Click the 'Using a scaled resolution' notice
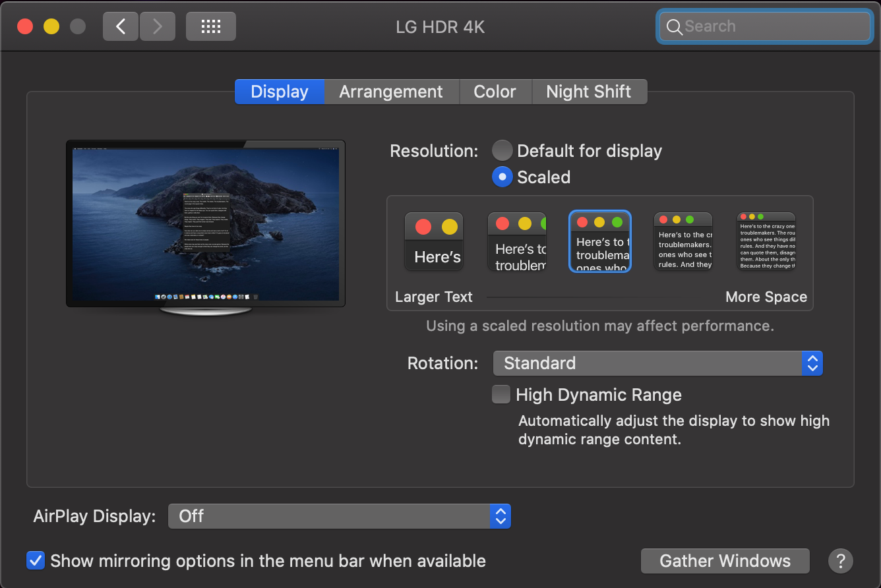The height and width of the screenshot is (588, 881). point(600,326)
